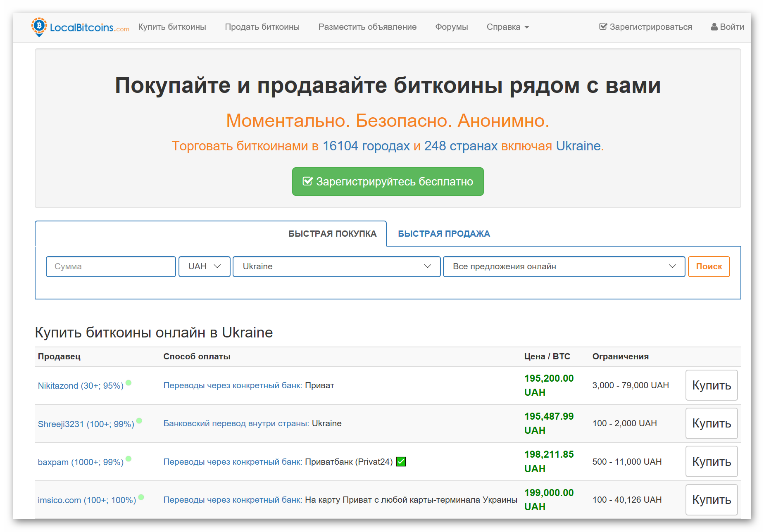Open seller baxpam's profile
The height and width of the screenshot is (532, 764).
tap(81, 462)
